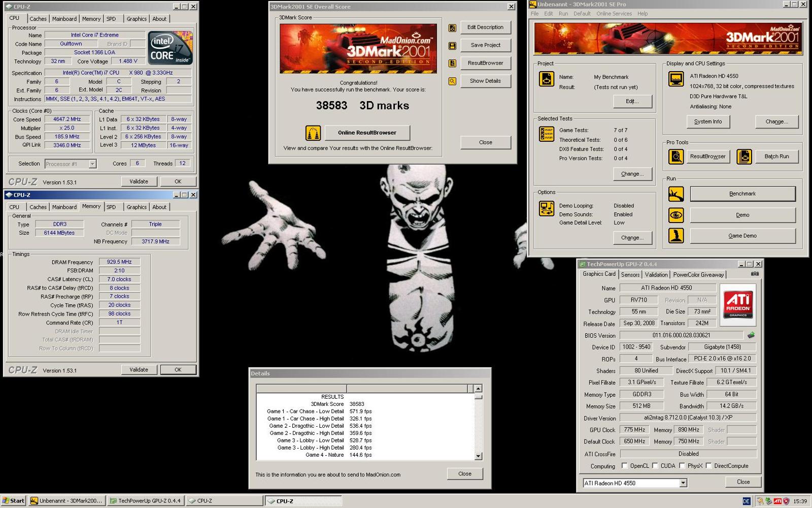The height and width of the screenshot is (508, 812).
Task: Click Validate in the lower CPU-Z window
Action: point(139,370)
